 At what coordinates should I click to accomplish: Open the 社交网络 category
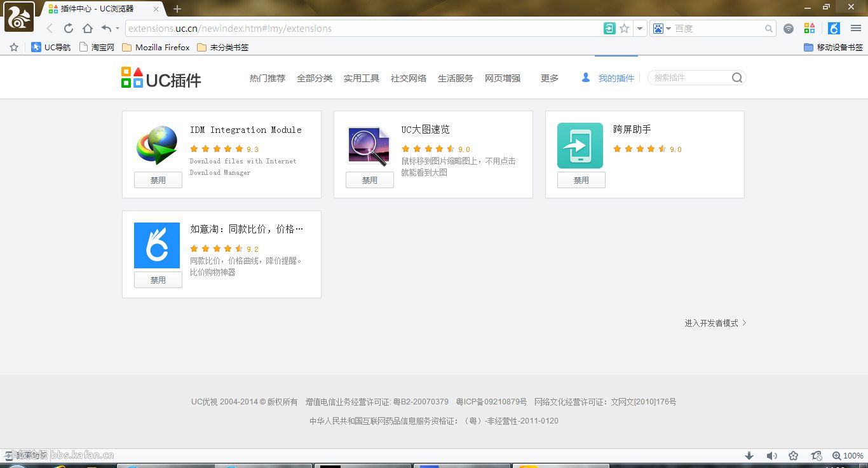tap(409, 78)
